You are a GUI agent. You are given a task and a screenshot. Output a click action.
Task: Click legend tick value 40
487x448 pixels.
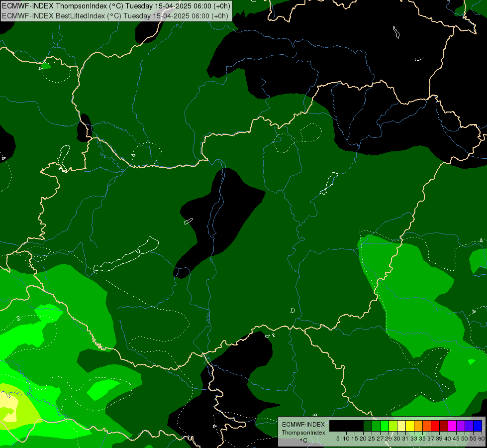[x=448, y=439]
